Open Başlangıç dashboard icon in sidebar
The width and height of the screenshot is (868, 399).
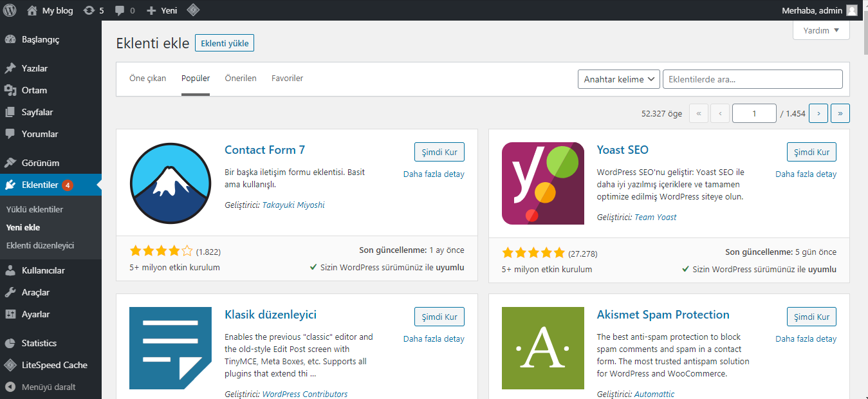pyautogui.click(x=10, y=39)
